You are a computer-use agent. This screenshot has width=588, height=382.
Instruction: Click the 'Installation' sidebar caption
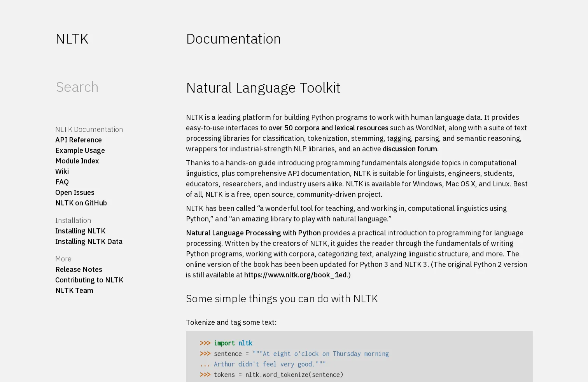click(73, 220)
